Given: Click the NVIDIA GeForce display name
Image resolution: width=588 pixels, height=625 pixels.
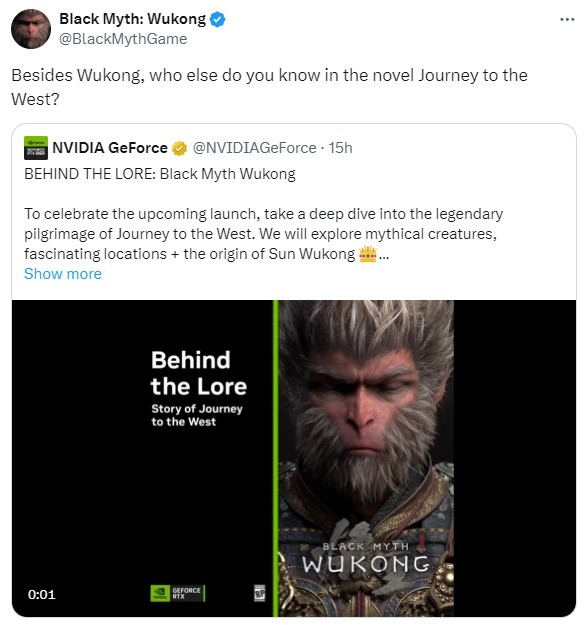Looking at the screenshot, I should [x=110, y=148].
